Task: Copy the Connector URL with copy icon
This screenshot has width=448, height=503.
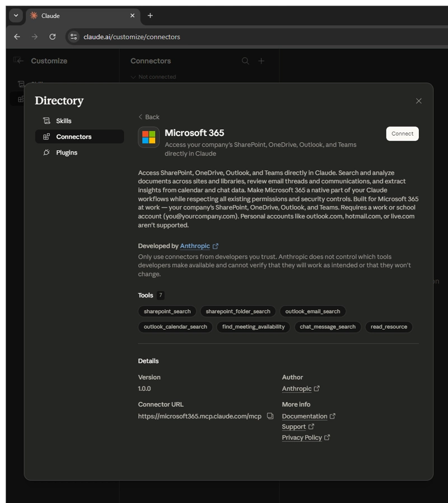Action: point(270,416)
